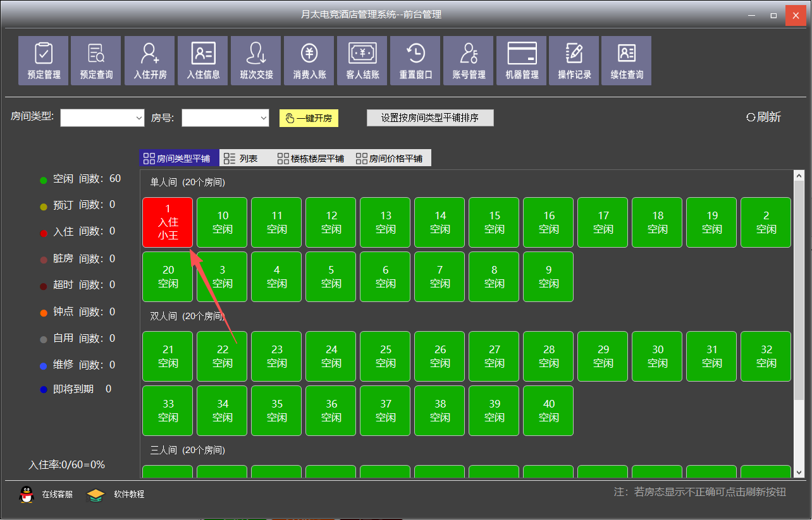Click the 消费入账 consumption posting icon
The height and width of the screenshot is (520, 812).
pos(309,61)
